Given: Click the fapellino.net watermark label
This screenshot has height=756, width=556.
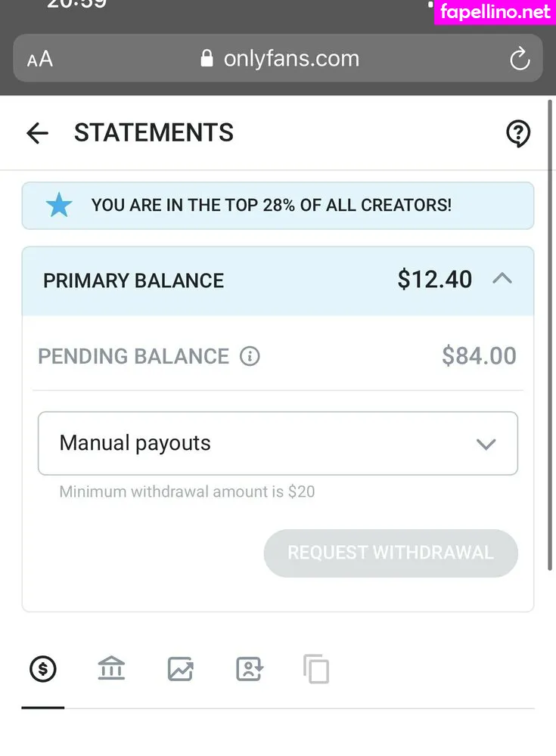Looking at the screenshot, I should (495, 12).
